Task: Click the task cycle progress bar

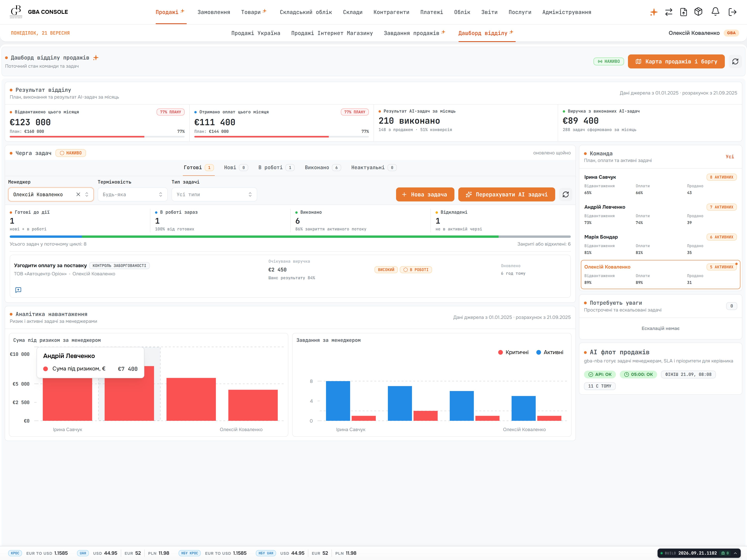Action: [x=290, y=237]
